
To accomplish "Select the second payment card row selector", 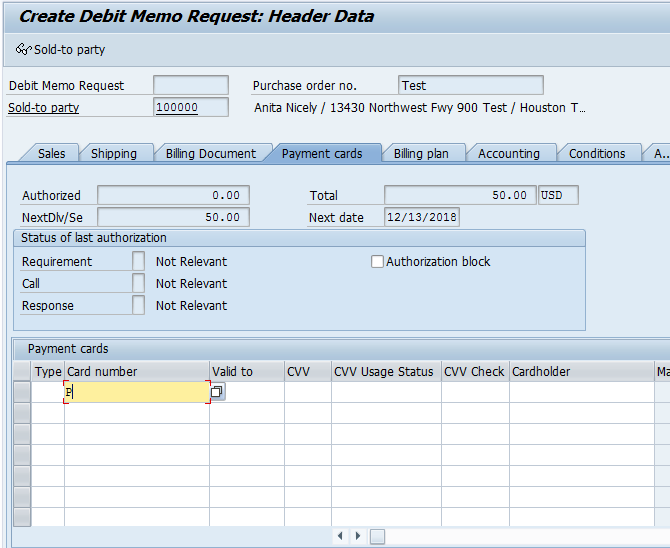I will 22,414.
